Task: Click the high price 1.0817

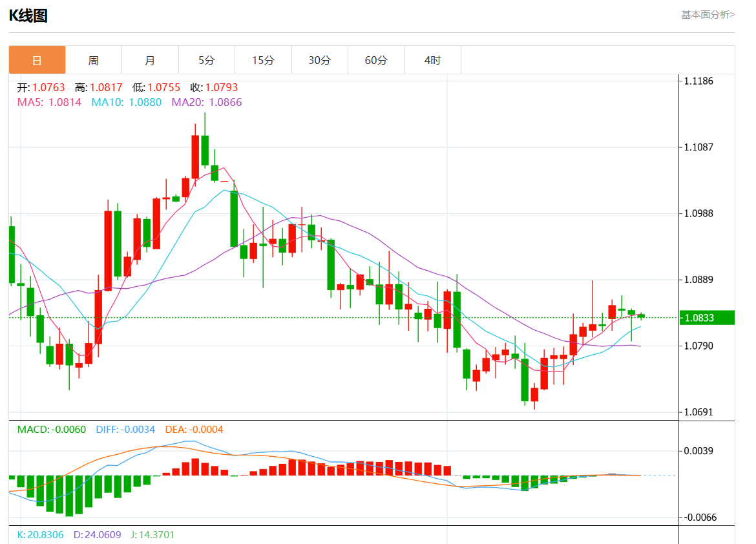Action: click(x=106, y=87)
